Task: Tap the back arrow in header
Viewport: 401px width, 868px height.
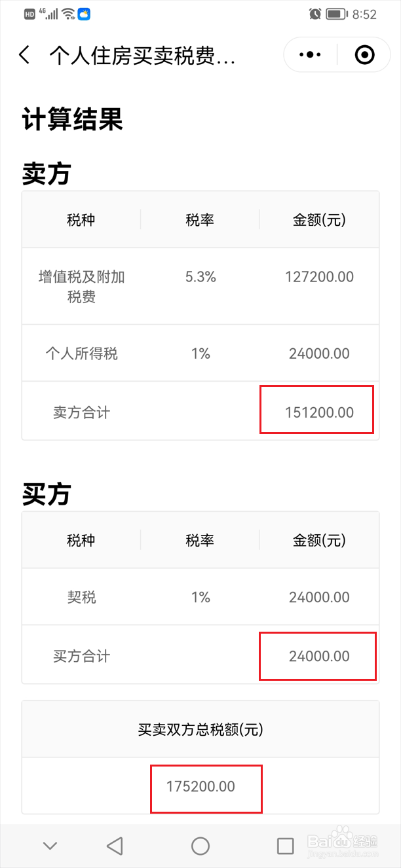Action: pos(24,55)
